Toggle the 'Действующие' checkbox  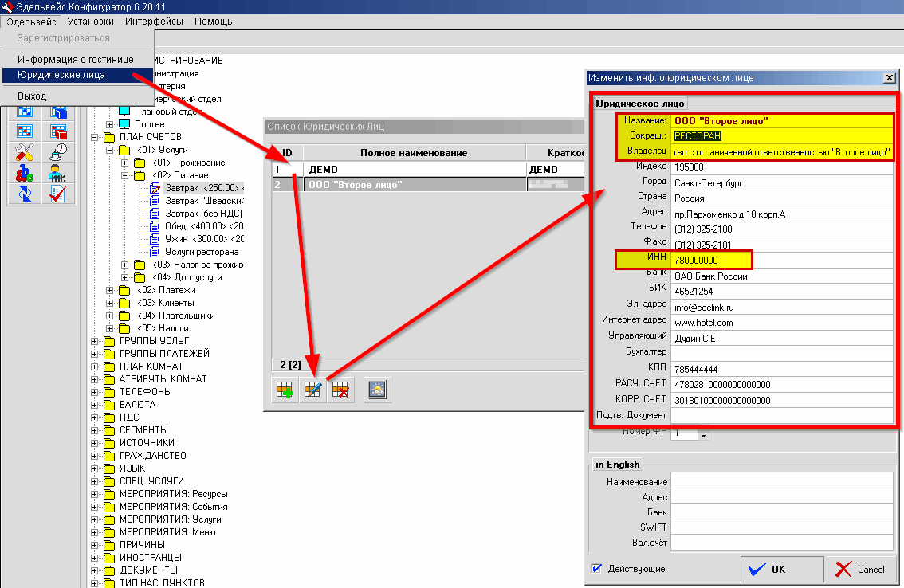[596, 569]
